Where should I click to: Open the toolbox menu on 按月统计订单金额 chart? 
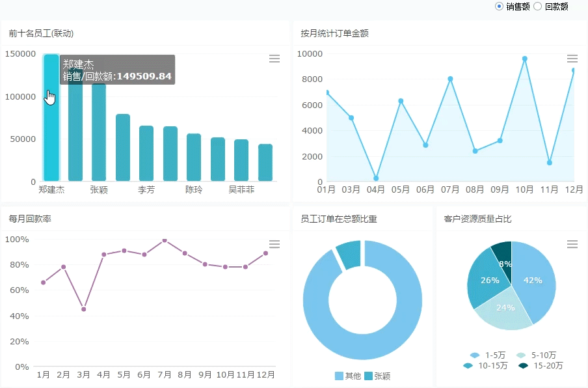[x=573, y=59]
